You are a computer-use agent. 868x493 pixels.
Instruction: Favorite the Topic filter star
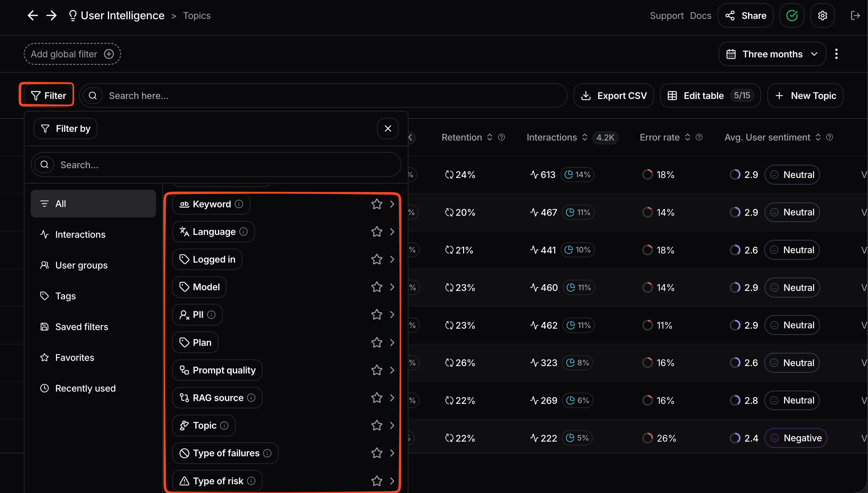pos(377,425)
